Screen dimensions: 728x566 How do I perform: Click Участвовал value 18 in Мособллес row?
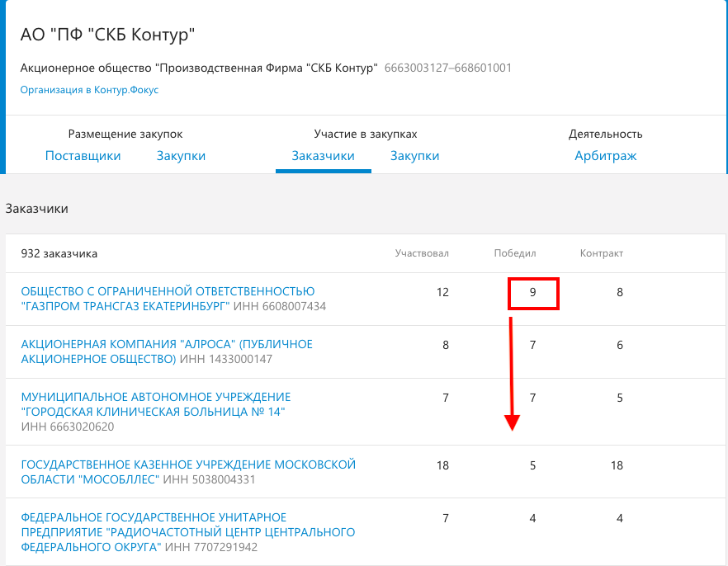click(442, 465)
